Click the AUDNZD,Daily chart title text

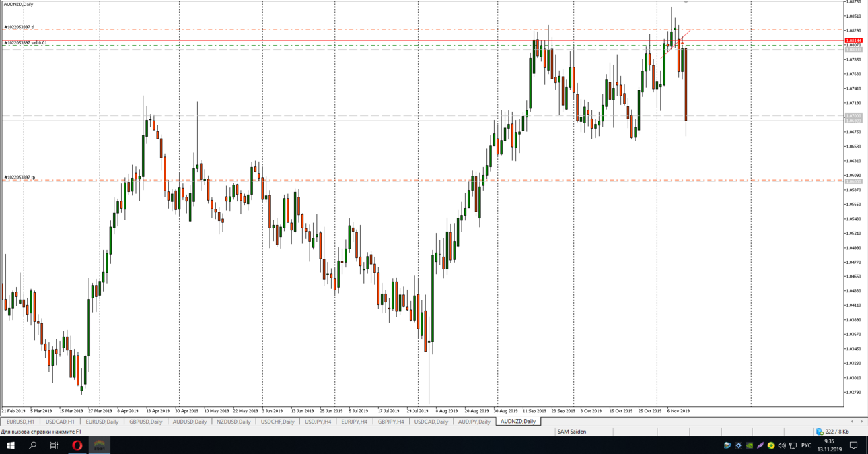tap(18, 4)
